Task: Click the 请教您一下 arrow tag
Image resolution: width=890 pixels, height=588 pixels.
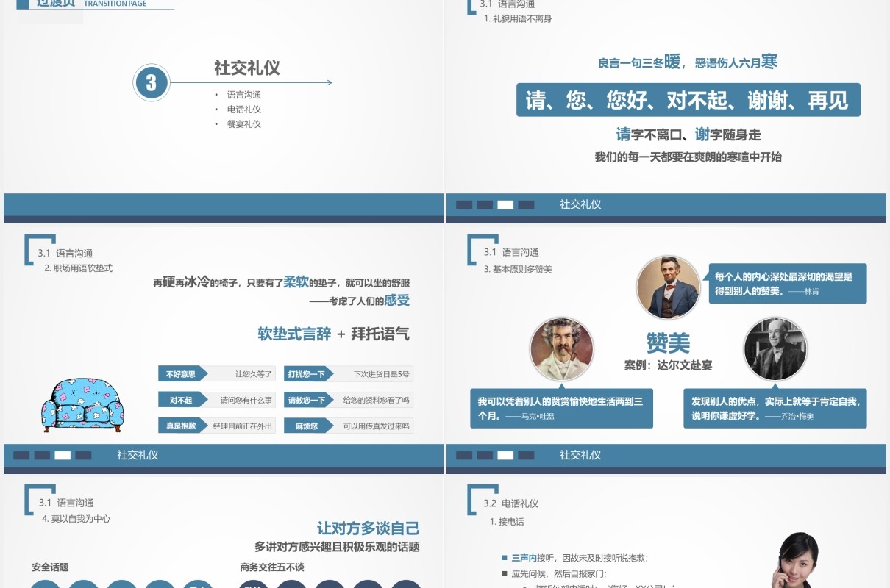Action: (x=309, y=400)
